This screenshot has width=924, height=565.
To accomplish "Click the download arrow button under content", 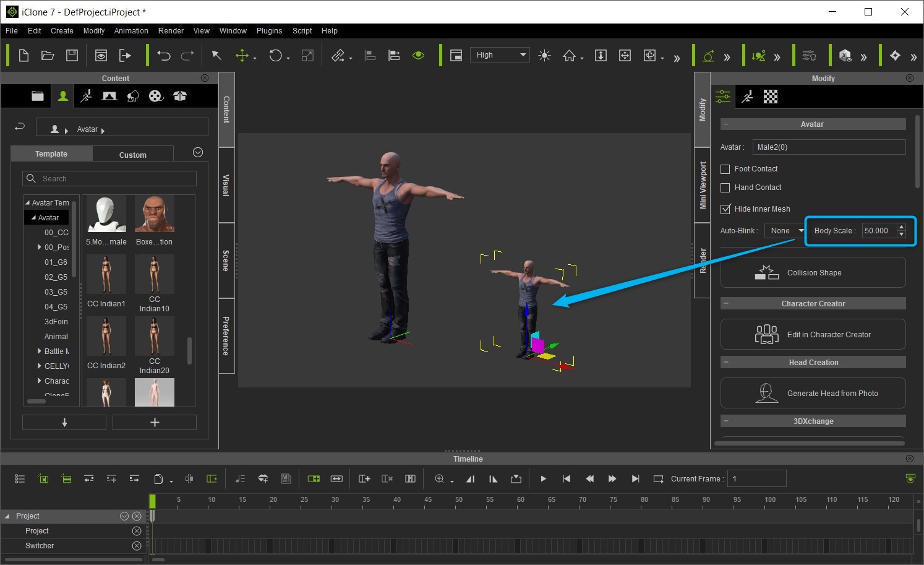I will tap(64, 422).
